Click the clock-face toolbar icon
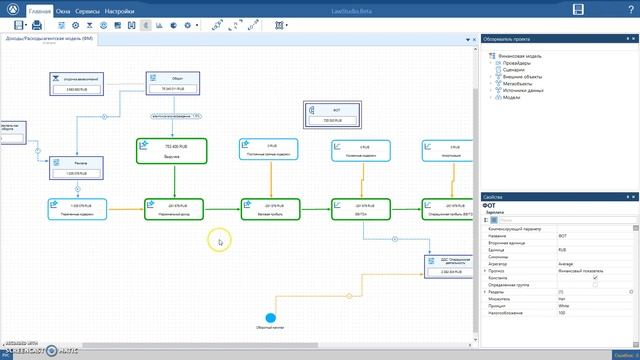The width and height of the screenshot is (640, 360). click(x=76, y=25)
